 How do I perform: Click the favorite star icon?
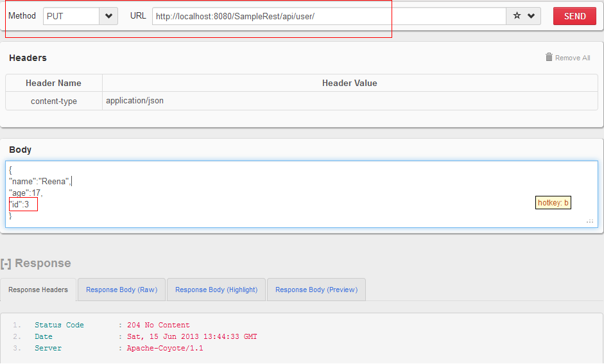pyautogui.click(x=517, y=16)
